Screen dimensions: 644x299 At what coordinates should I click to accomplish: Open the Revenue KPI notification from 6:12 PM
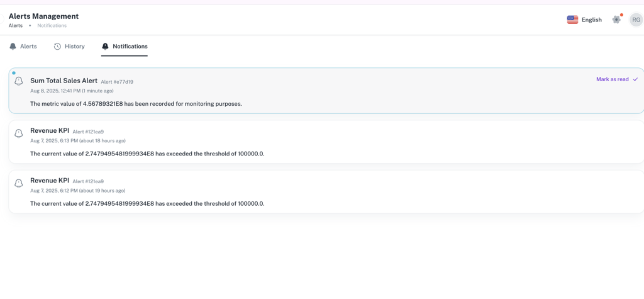[50, 181]
